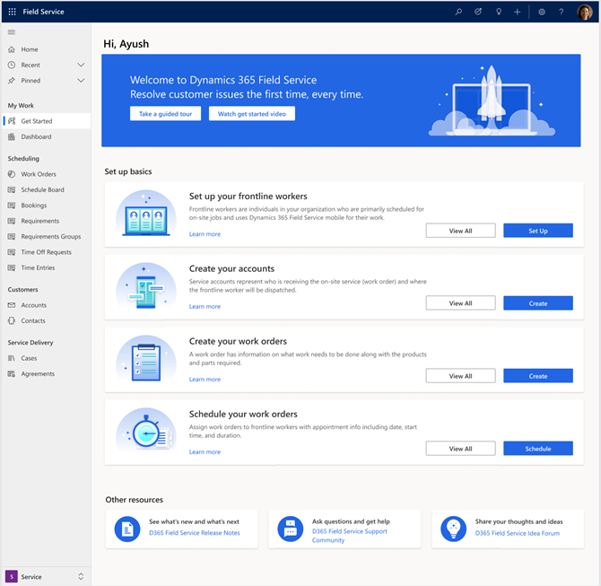
Task: Open the Service area switcher arrows
Action: click(81, 576)
